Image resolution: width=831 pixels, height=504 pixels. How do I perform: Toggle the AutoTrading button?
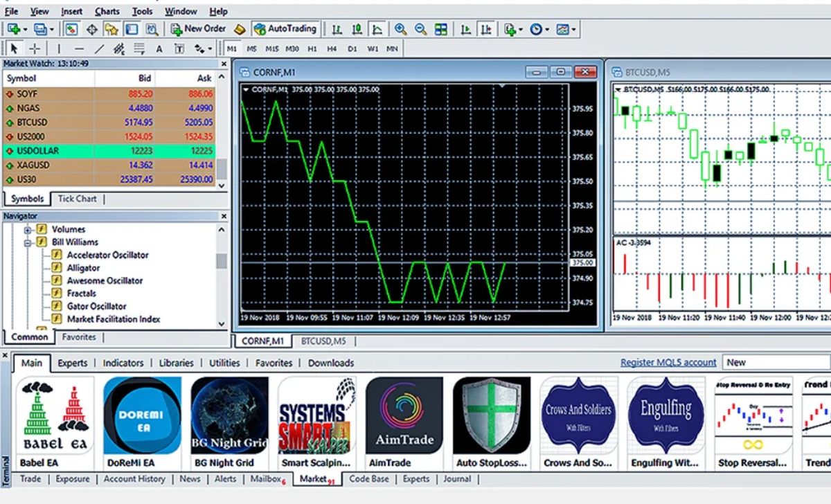coord(285,29)
